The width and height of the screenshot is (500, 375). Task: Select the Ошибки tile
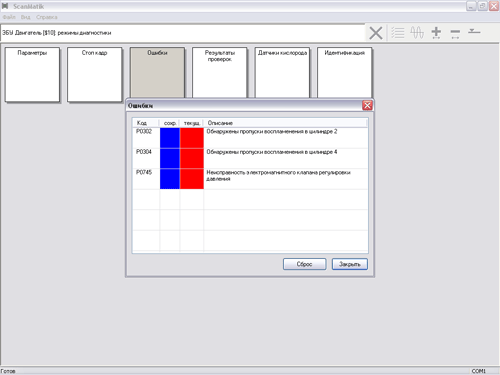click(157, 73)
